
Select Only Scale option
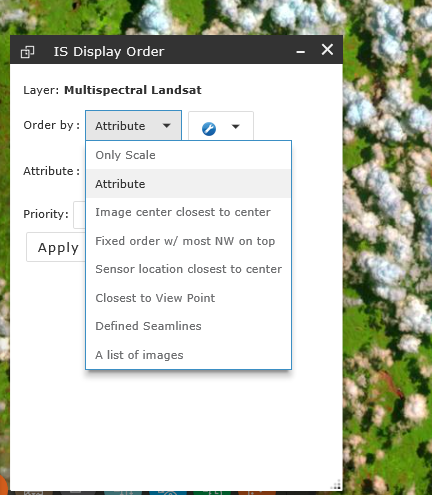pos(188,155)
